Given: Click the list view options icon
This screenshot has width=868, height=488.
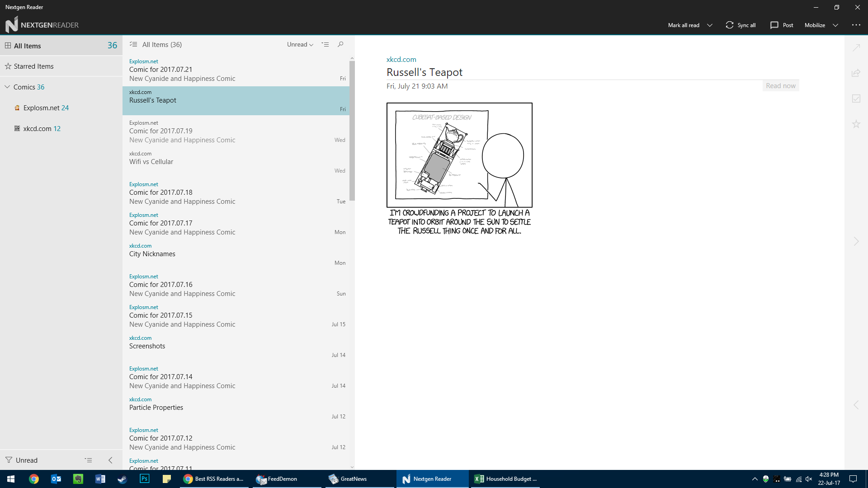Looking at the screenshot, I should pos(325,44).
